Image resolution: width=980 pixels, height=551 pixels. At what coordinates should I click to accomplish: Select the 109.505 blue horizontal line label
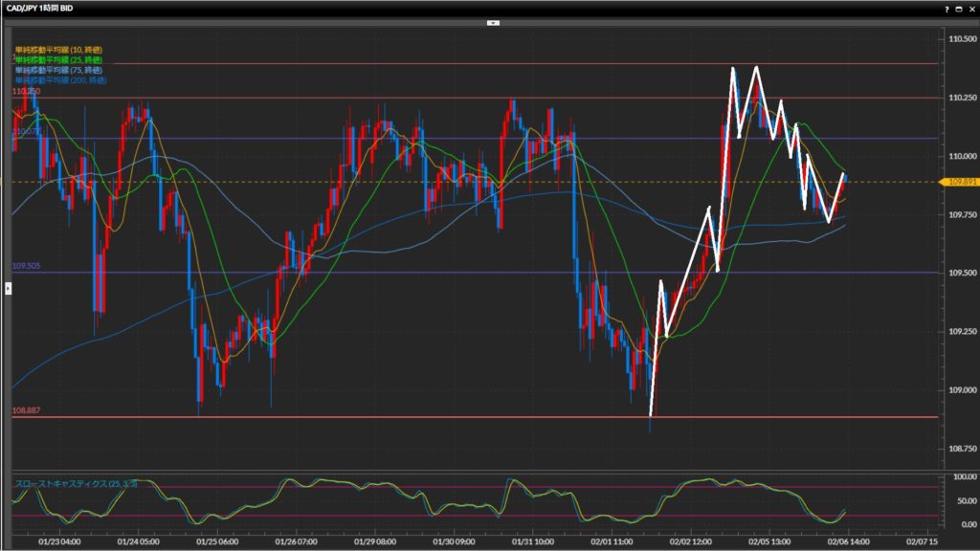tap(26, 266)
